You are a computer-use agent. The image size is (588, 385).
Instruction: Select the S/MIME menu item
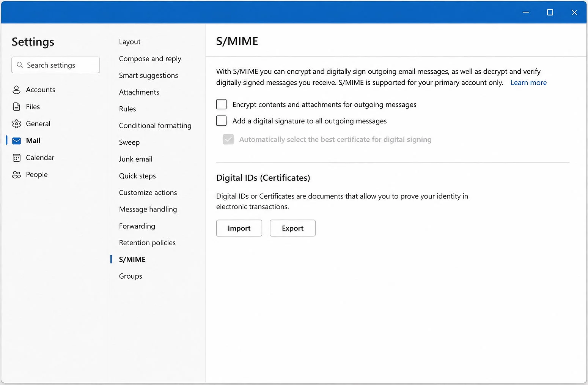tap(132, 259)
